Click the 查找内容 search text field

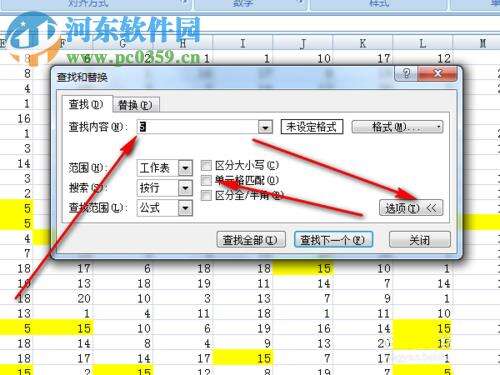(x=198, y=127)
